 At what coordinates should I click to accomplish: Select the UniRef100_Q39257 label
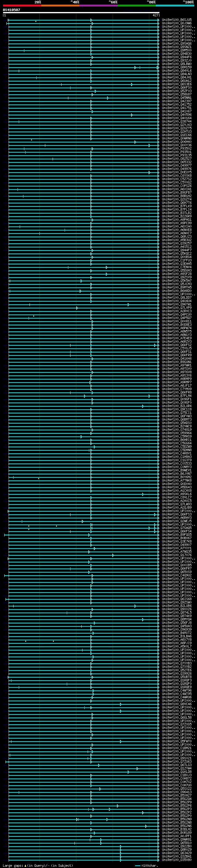click(177, 243)
